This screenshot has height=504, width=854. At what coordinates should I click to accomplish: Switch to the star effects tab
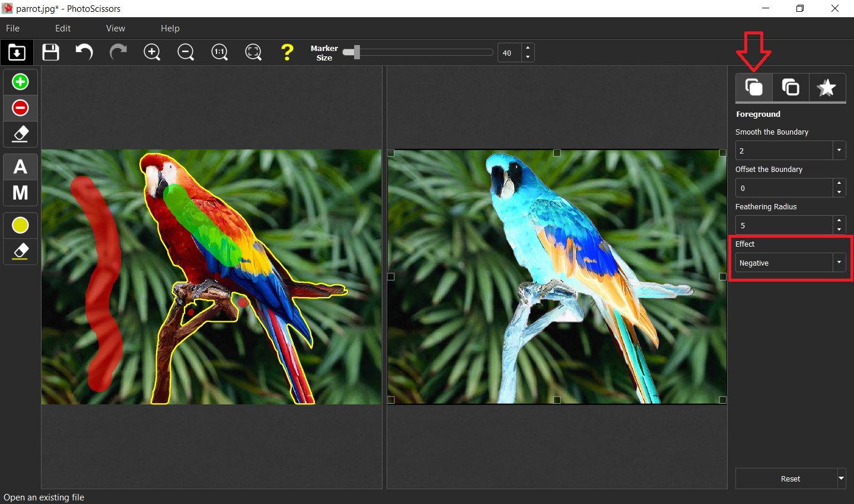click(827, 88)
